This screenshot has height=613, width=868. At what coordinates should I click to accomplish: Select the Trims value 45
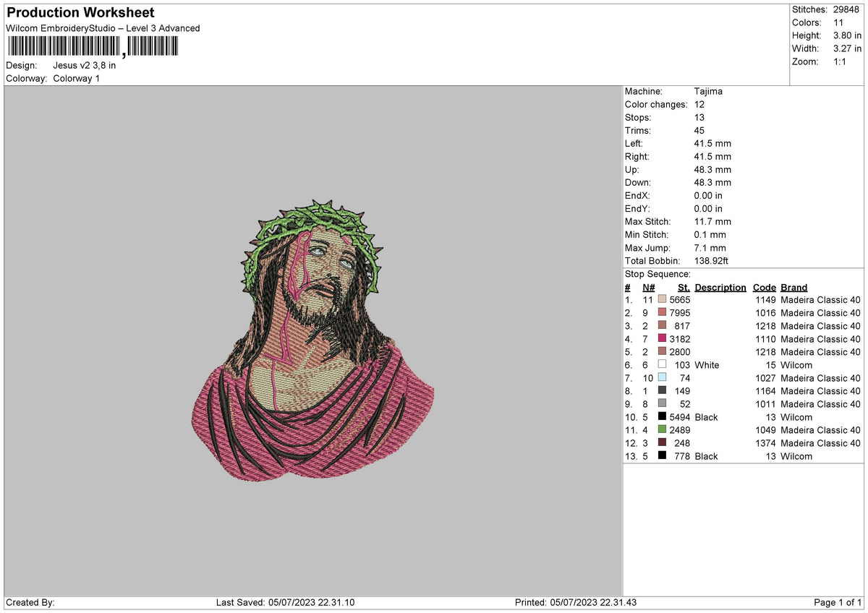click(699, 130)
